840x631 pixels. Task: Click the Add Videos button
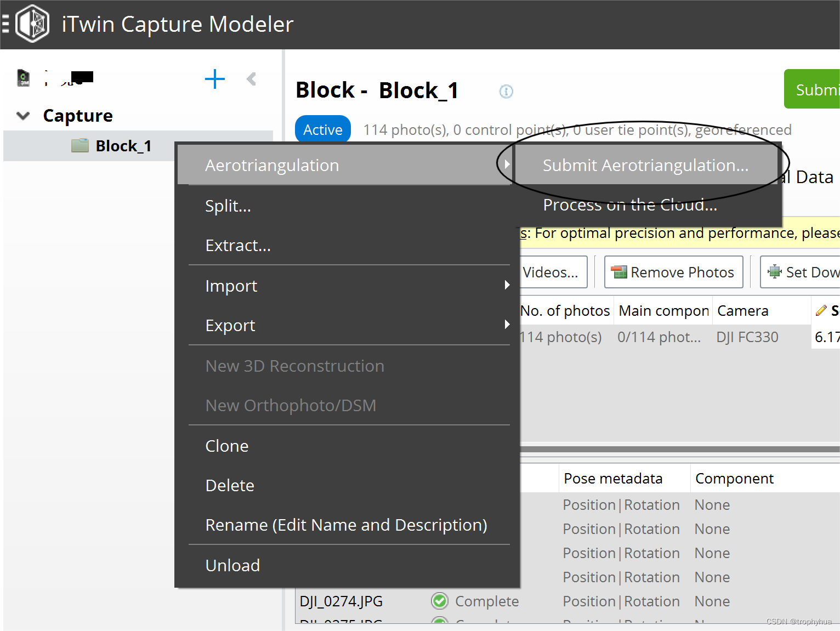click(553, 272)
